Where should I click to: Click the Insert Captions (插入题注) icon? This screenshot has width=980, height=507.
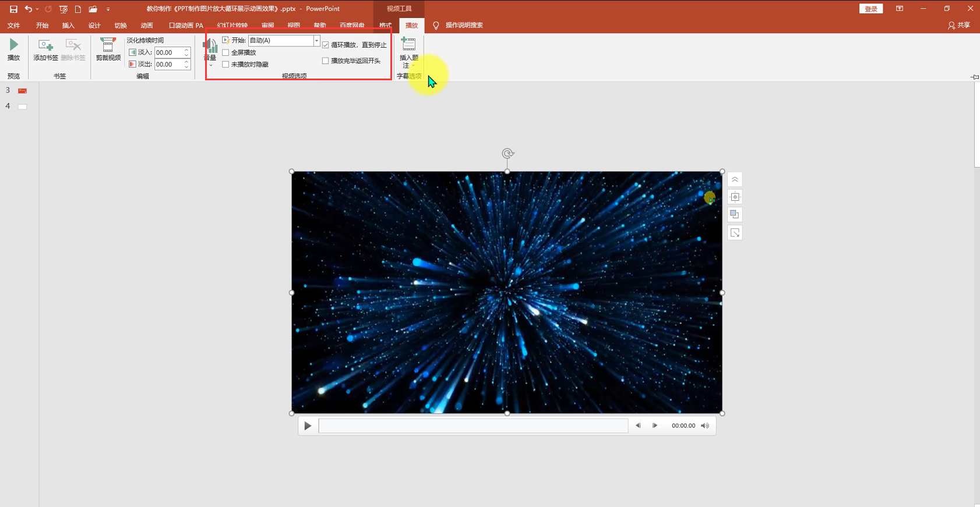point(408,44)
